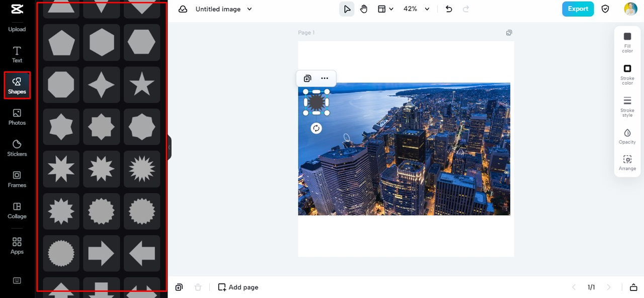Insert the six-point star shape
Screen dimensions: 644x298
(61, 127)
